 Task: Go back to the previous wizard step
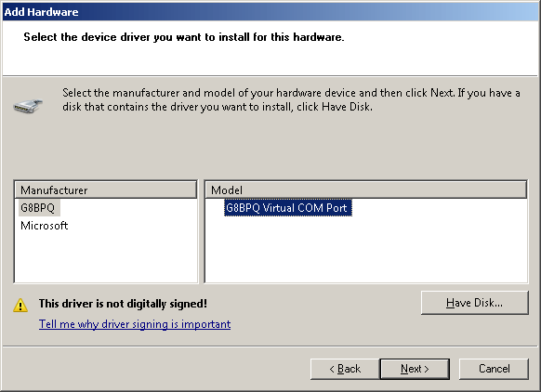(345, 369)
